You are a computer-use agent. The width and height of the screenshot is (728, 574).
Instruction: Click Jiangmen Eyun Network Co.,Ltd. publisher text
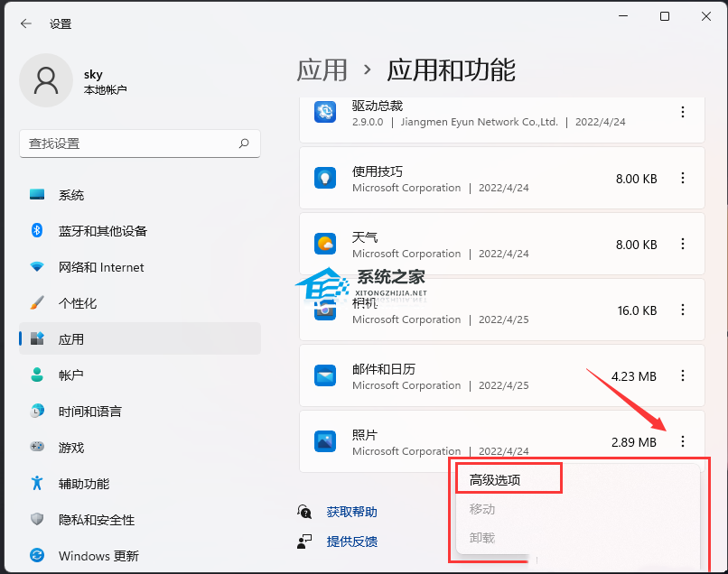click(479, 122)
